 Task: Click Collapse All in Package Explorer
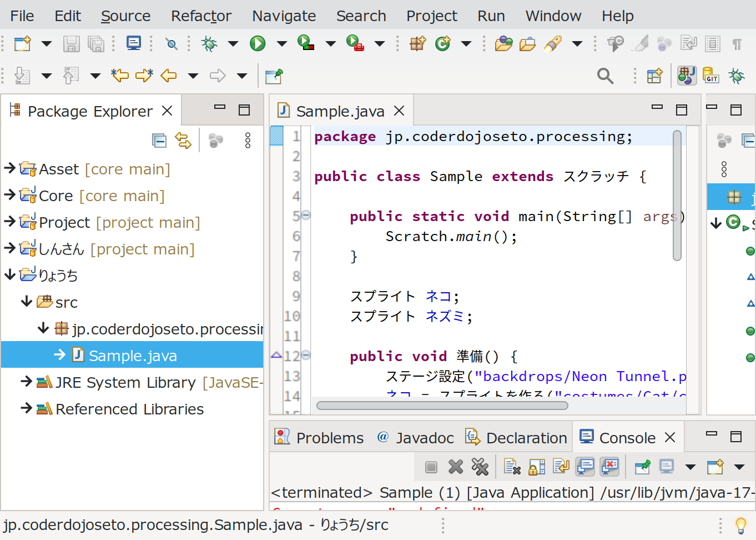point(159,141)
